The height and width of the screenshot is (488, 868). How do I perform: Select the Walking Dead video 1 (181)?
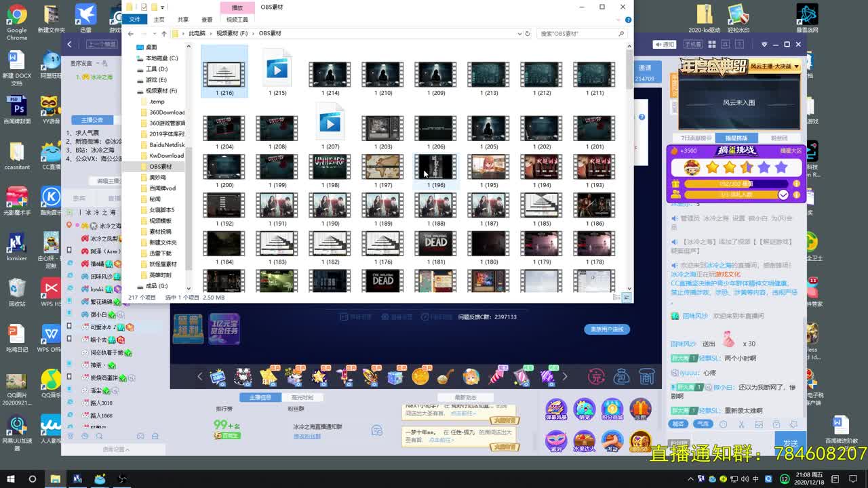coord(435,247)
